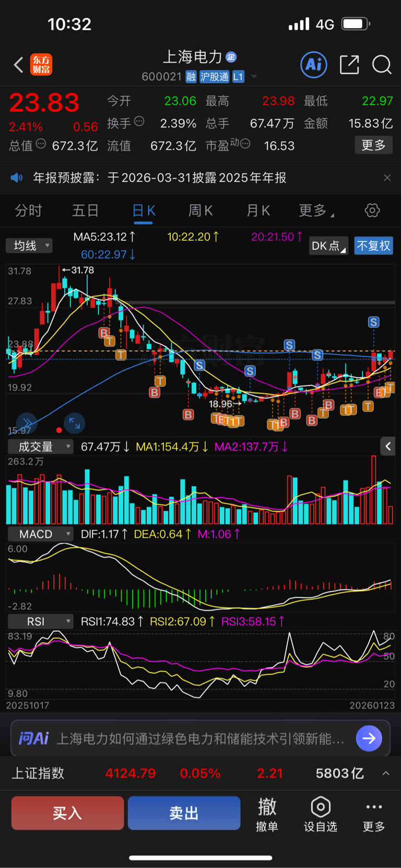Tap the 18.96 low price label
Image resolution: width=401 pixels, height=868 pixels.
[225, 404]
